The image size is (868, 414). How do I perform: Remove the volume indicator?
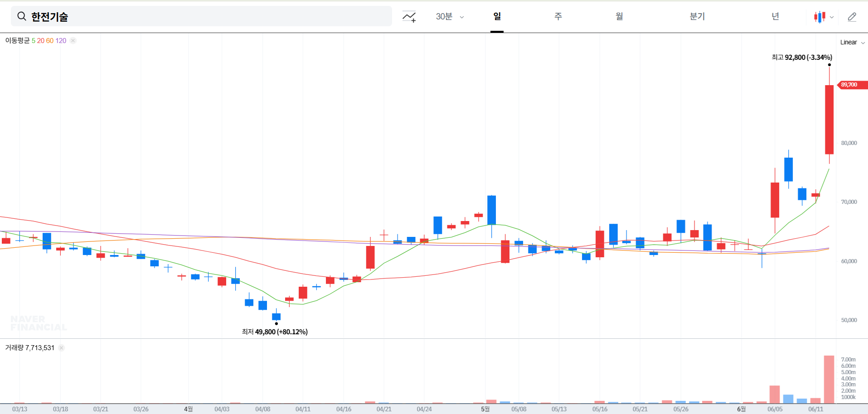coord(61,348)
